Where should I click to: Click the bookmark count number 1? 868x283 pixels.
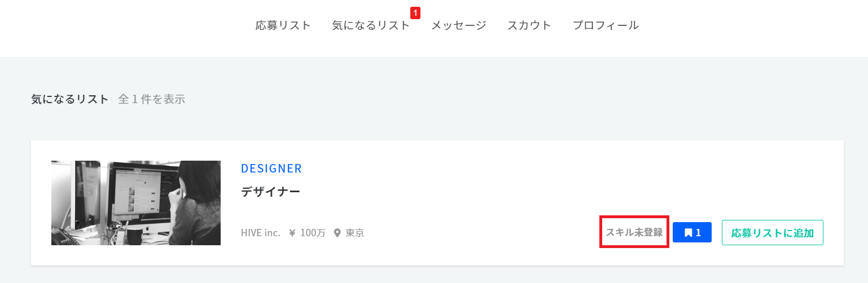point(698,233)
